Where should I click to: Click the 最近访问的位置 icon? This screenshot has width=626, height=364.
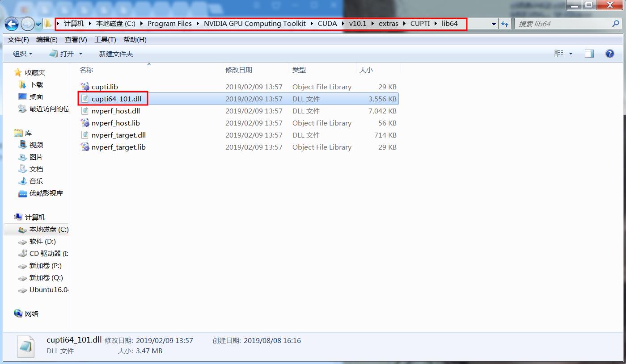click(22, 109)
